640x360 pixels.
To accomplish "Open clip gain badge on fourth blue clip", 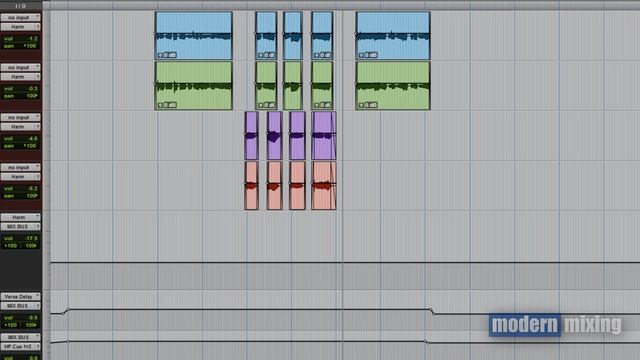I will pyautogui.click(x=322, y=55).
